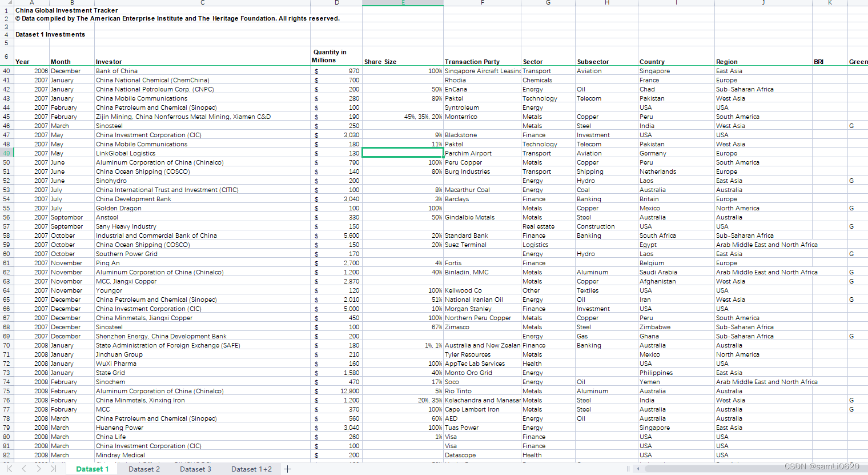Click the Transaction Party header cell

pyautogui.click(x=482, y=56)
